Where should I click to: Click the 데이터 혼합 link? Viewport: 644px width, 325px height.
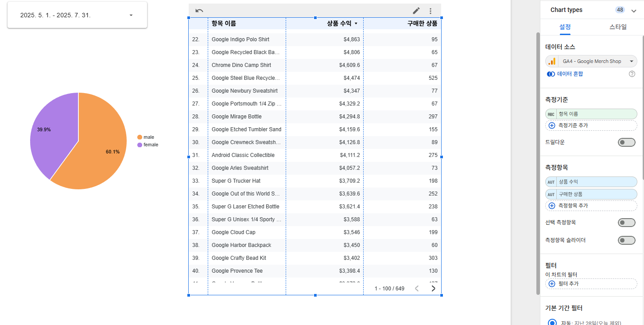coord(570,74)
